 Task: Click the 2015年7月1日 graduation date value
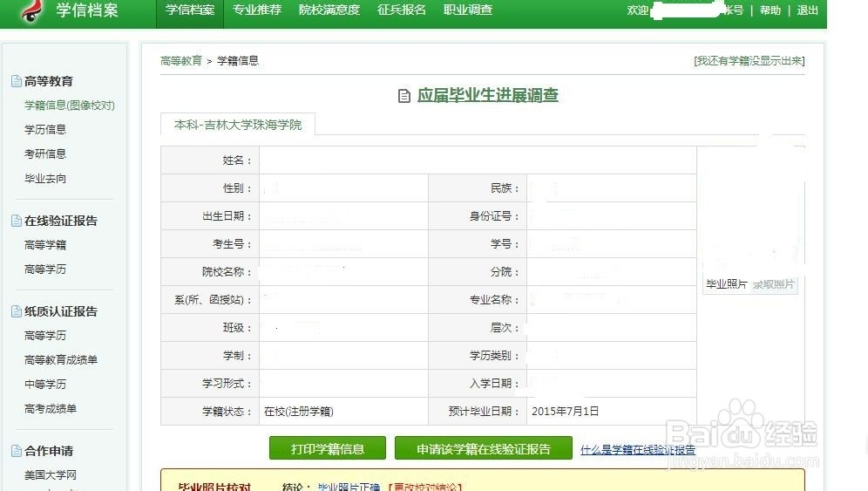click(566, 412)
